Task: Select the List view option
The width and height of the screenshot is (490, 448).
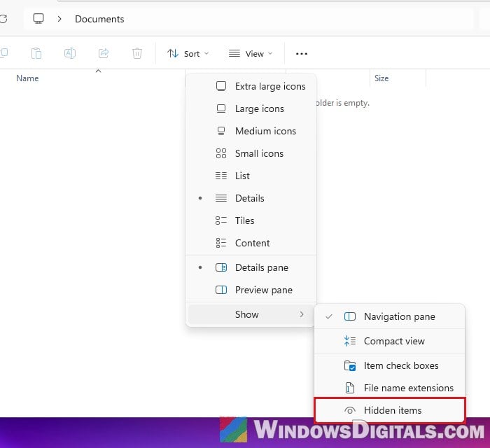Action: 251,176
